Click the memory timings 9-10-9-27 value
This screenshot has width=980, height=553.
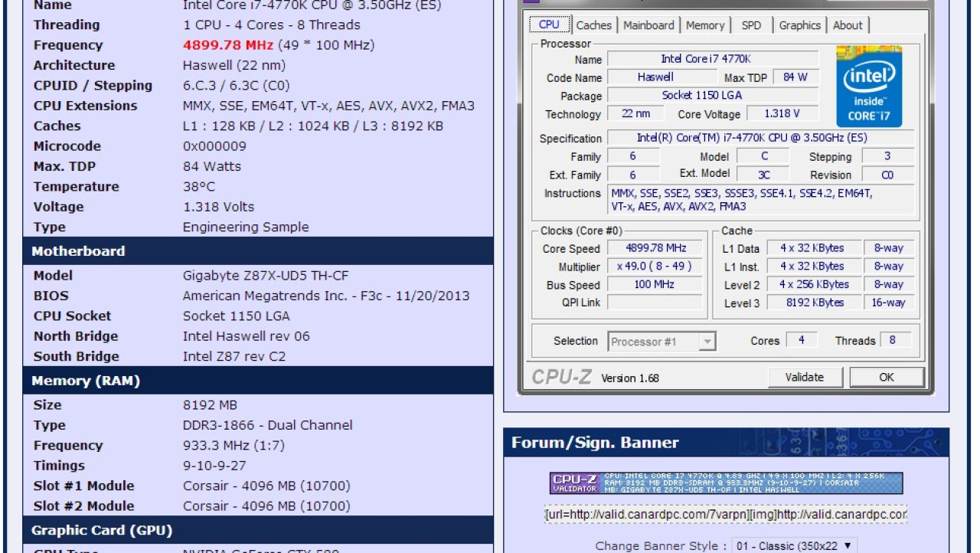[214, 466]
